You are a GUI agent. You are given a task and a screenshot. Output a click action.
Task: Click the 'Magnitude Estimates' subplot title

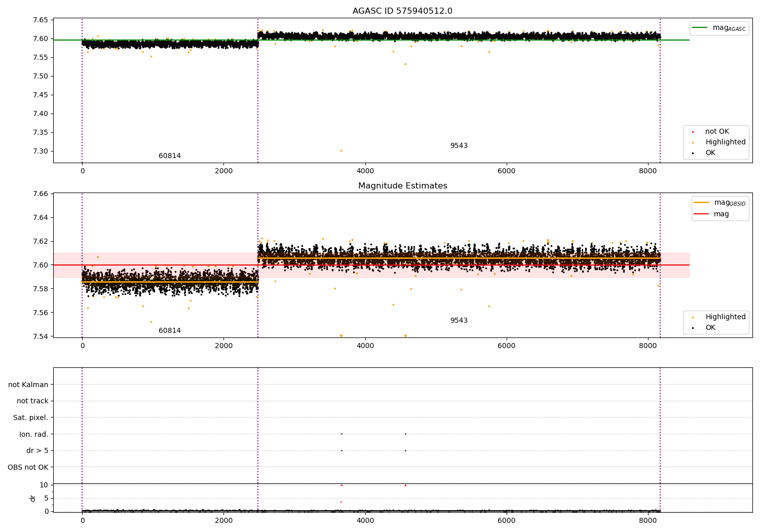tap(402, 186)
